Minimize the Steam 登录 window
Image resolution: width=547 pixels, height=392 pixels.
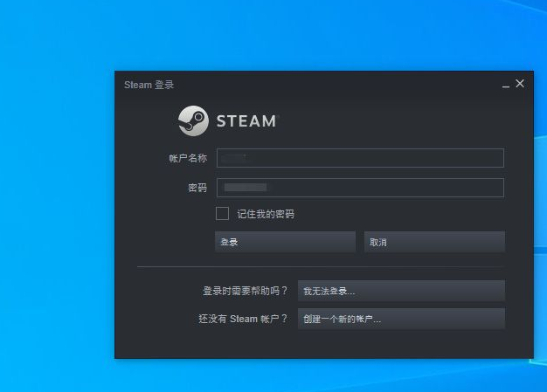coord(506,85)
